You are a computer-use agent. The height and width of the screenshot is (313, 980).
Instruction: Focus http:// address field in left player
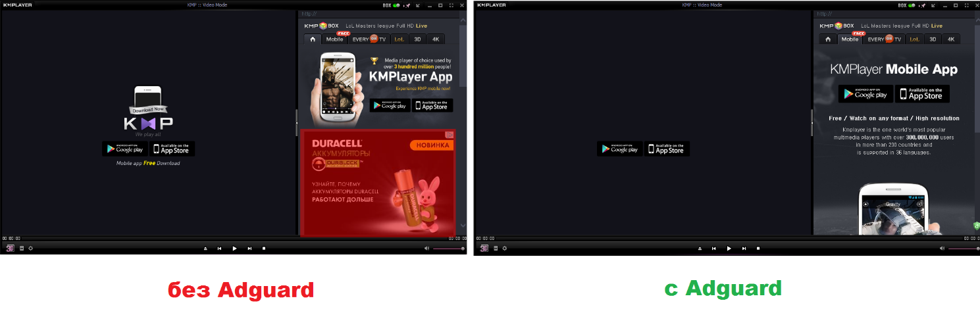pyautogui.click(x=378, y=14)
